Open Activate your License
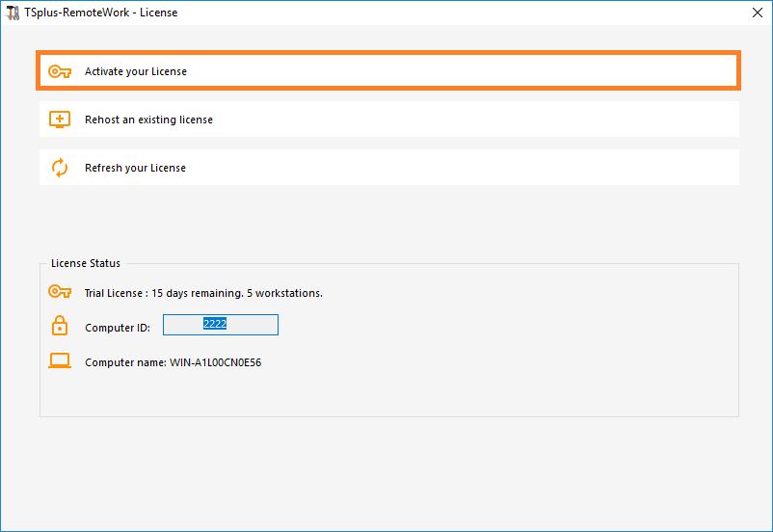This screenshot has width=773, height=532. (x=135, y=71)
